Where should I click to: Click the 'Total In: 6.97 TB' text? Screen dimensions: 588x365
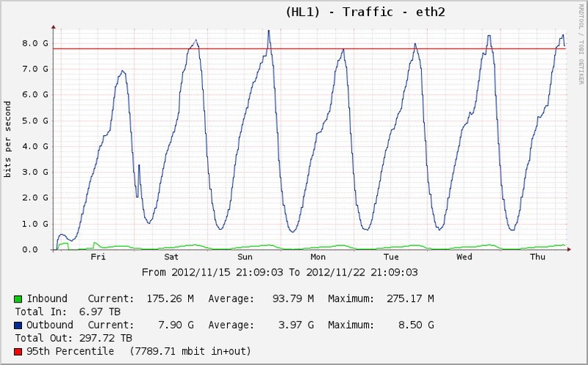[x=68, y=312]
